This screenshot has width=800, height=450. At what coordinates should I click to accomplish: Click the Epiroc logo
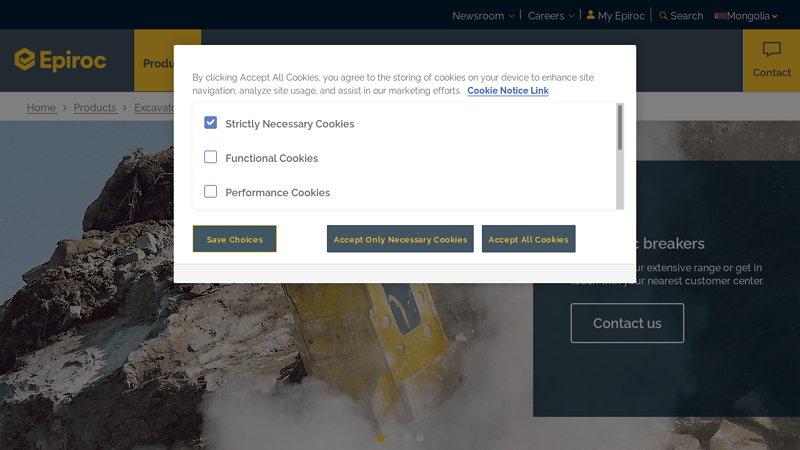coord(60,60)
